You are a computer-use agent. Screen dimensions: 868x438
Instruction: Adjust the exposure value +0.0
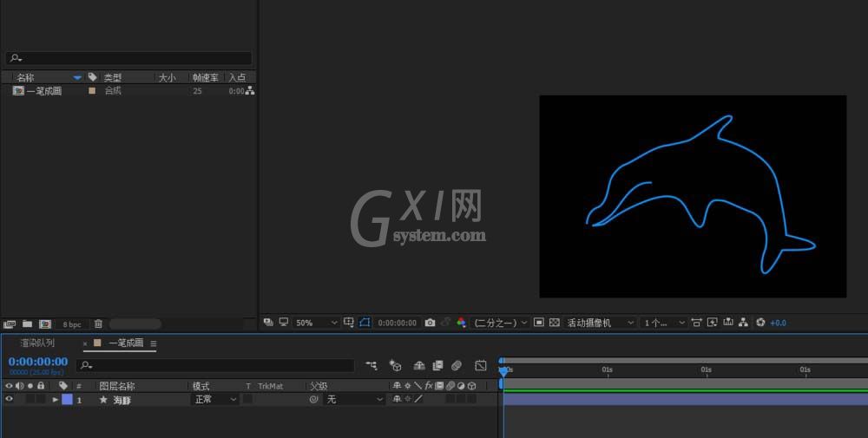coord(778,323)
